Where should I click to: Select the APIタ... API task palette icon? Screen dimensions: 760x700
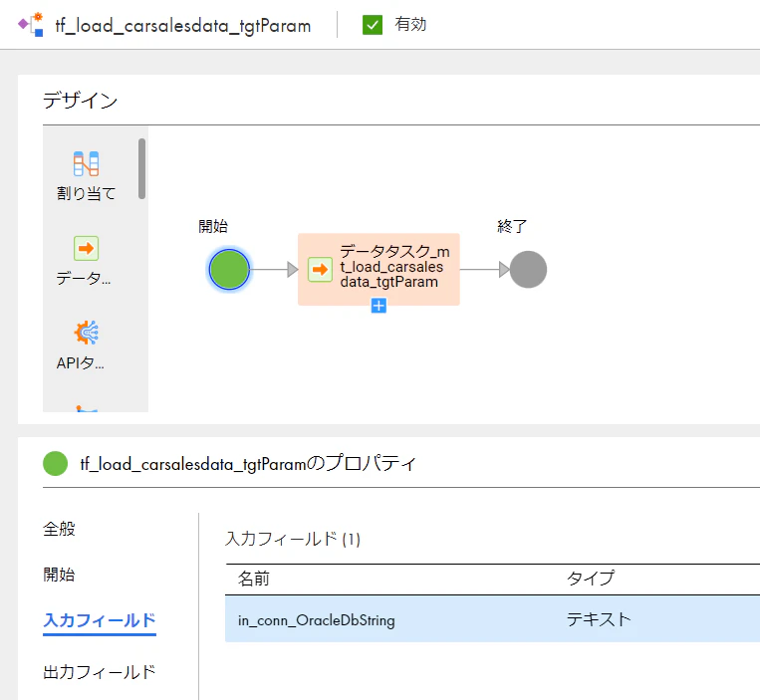pos(87,333)
